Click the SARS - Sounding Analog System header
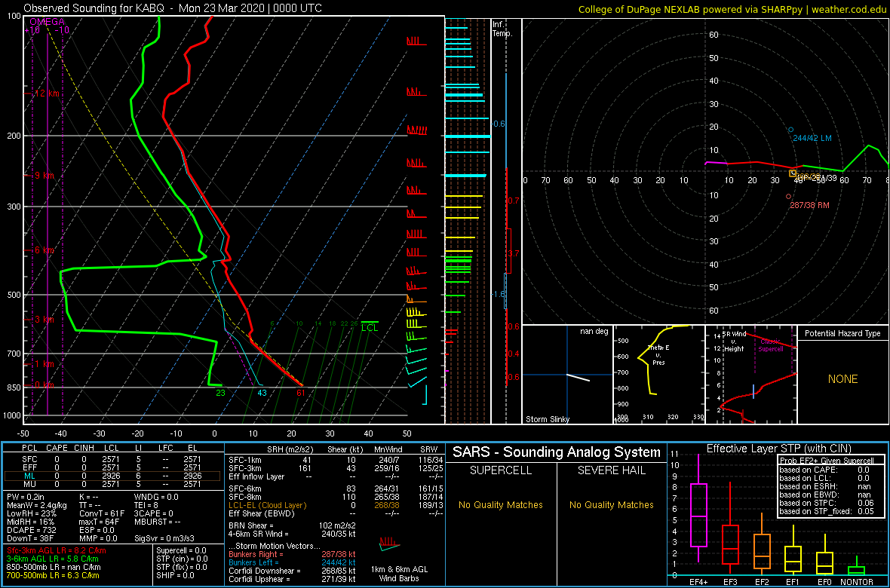The width and height of the screenshot is (890, 588). [x=557, y=452]
